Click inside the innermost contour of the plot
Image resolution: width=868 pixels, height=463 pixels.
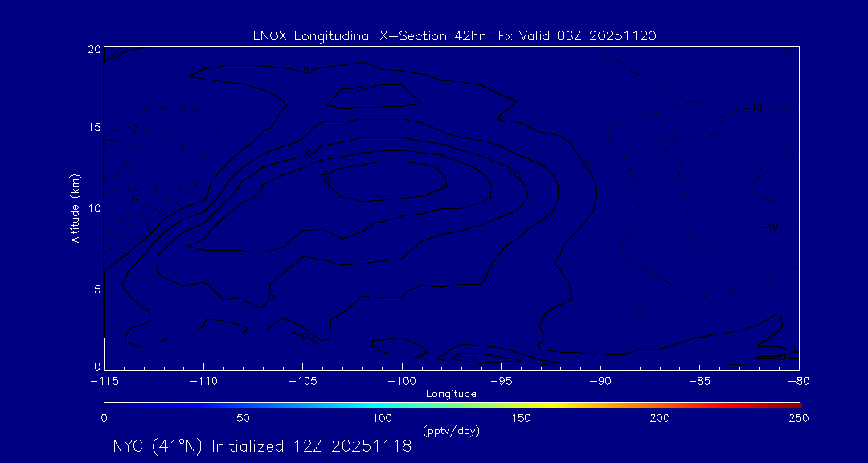tap(386, 181)
